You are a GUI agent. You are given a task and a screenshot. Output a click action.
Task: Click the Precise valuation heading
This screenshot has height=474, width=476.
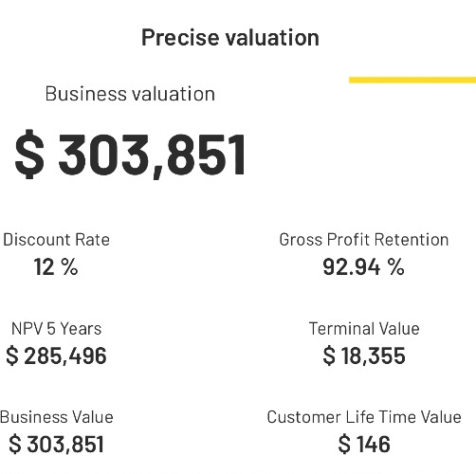230,38
